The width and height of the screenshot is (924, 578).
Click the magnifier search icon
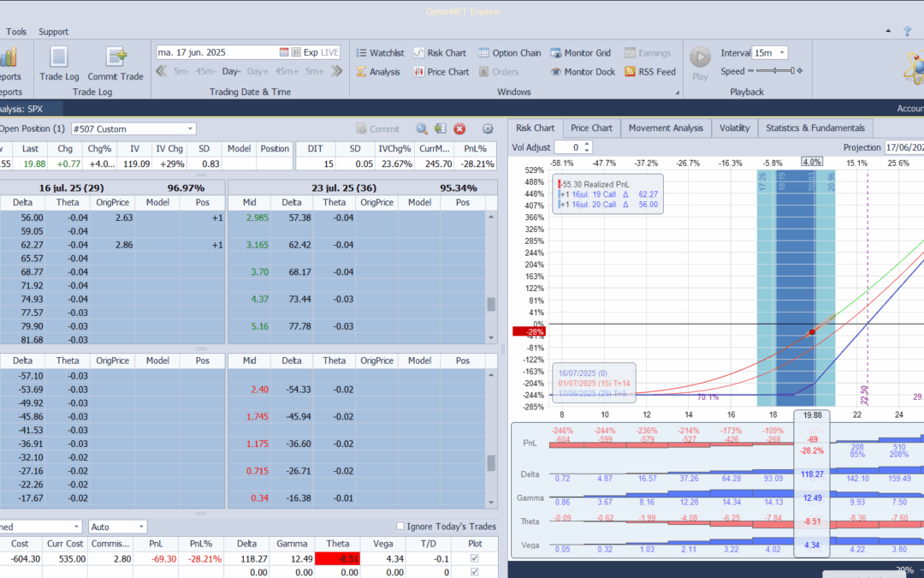(x=421, y=128)
